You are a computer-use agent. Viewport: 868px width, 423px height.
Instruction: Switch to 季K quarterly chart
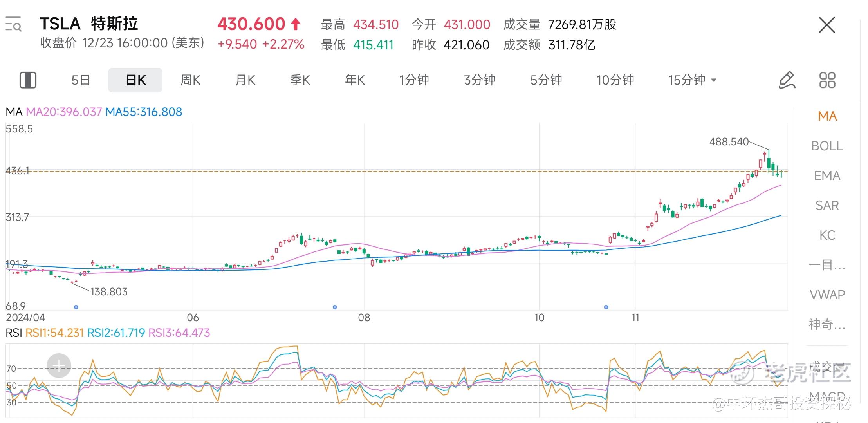pyautogui.click(x=300, y=80)
